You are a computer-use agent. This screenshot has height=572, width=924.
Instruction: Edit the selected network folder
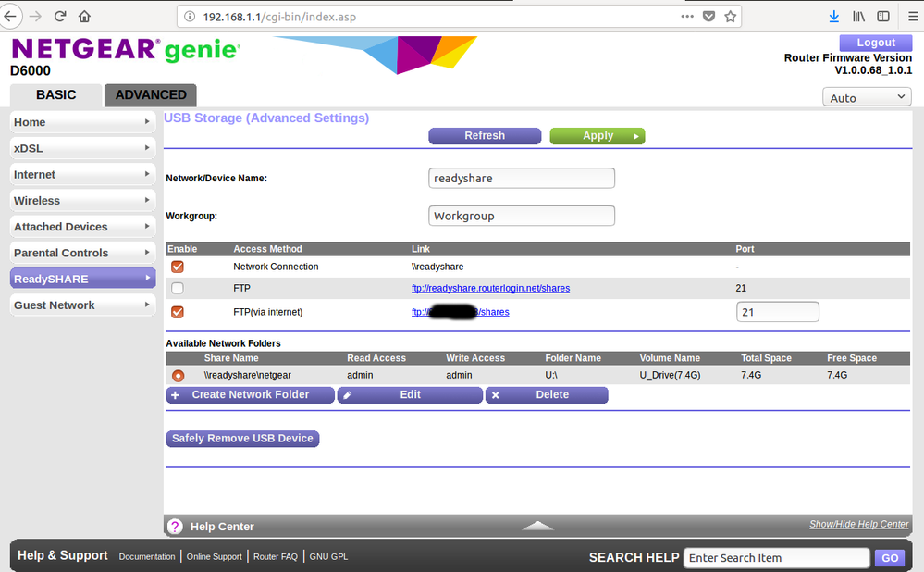tap(410, 394)
